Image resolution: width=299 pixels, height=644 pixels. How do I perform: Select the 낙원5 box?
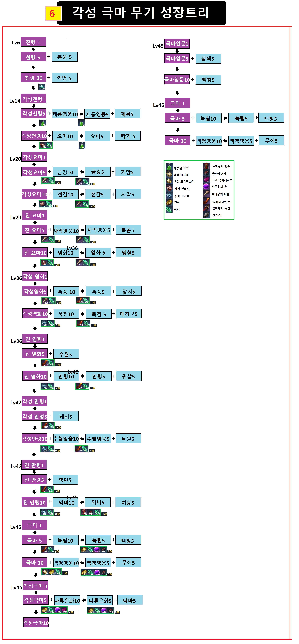128,438
